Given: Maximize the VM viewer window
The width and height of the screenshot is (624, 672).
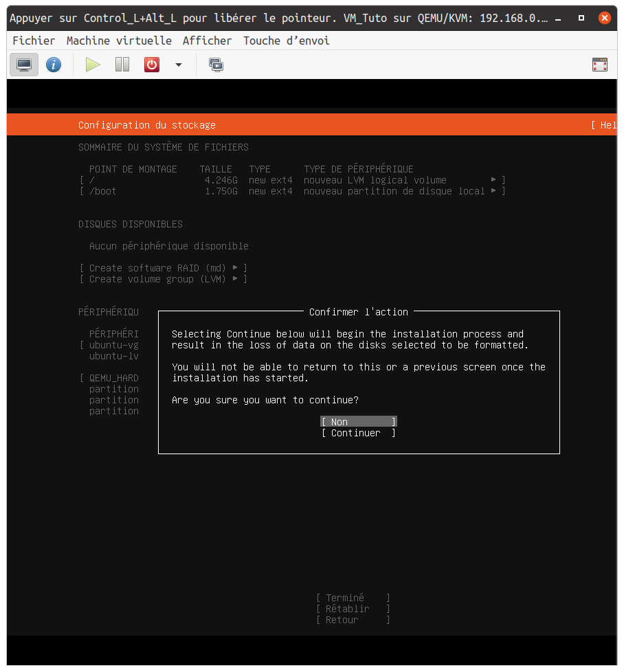Looking at the screenshot, I should tap(581, 18).
